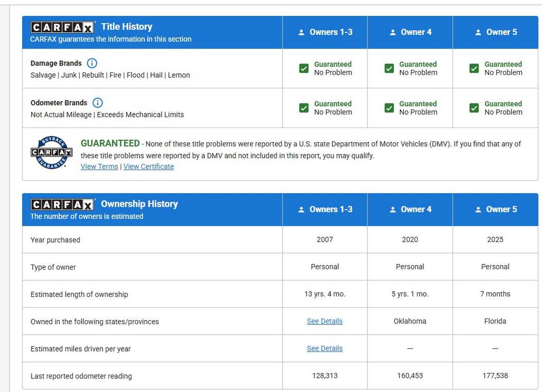Select Owners 1-3 column header in Ownership History
Viewport: 542px width, 392px height.
tap(325, 209)
